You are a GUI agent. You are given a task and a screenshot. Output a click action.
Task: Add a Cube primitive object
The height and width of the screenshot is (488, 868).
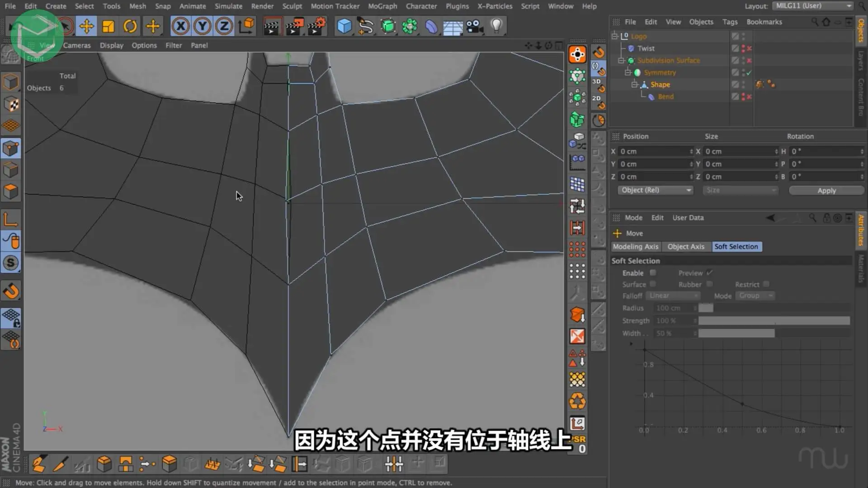pos(344,26)
